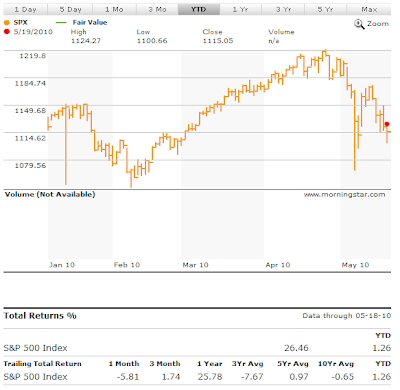
Task: Select the YTD range tab
Action: [199, 9]
